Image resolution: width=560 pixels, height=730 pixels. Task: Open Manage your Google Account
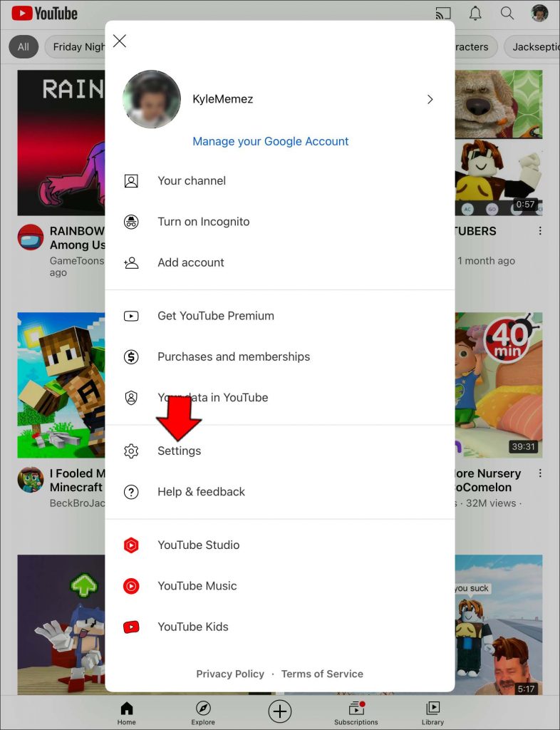270,141
